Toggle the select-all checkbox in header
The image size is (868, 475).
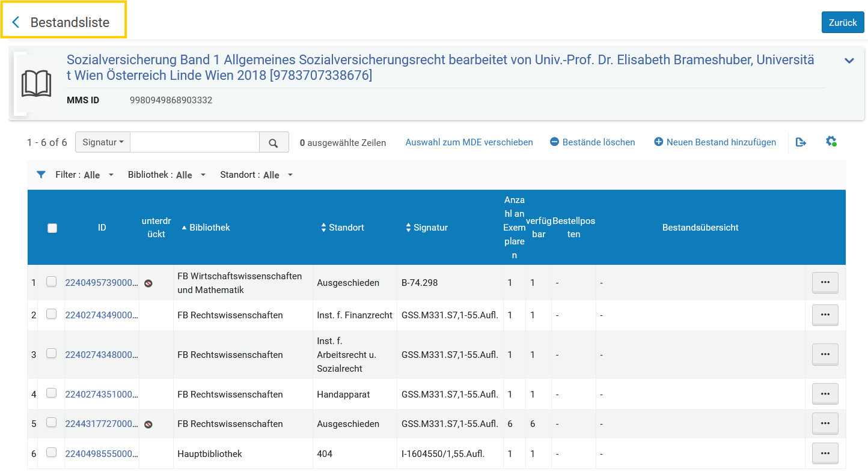coord(52,228)
